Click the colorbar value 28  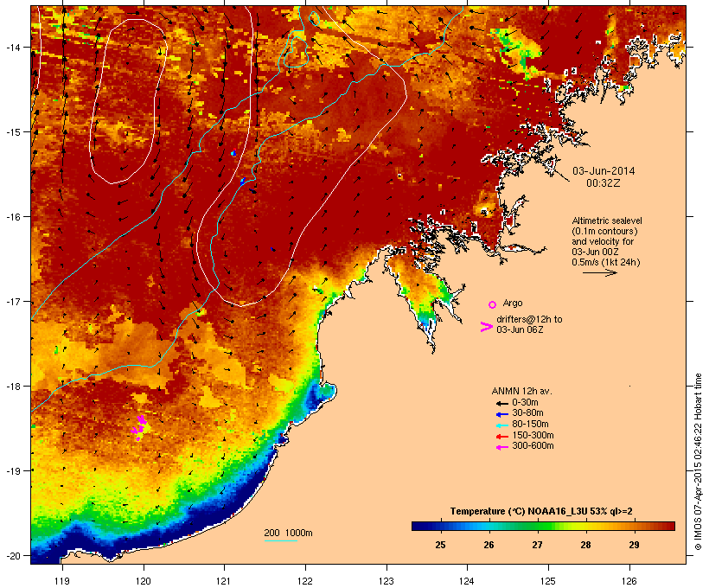(585, 545)
